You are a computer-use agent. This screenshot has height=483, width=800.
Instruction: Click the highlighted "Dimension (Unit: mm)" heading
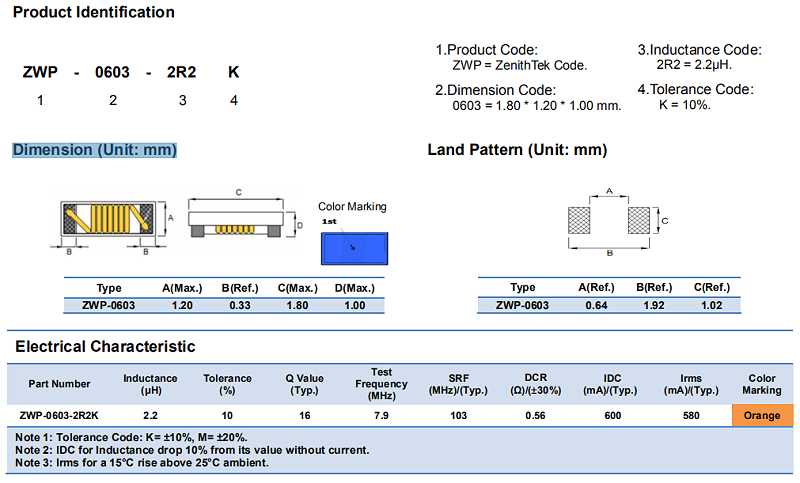coord(94,150)
